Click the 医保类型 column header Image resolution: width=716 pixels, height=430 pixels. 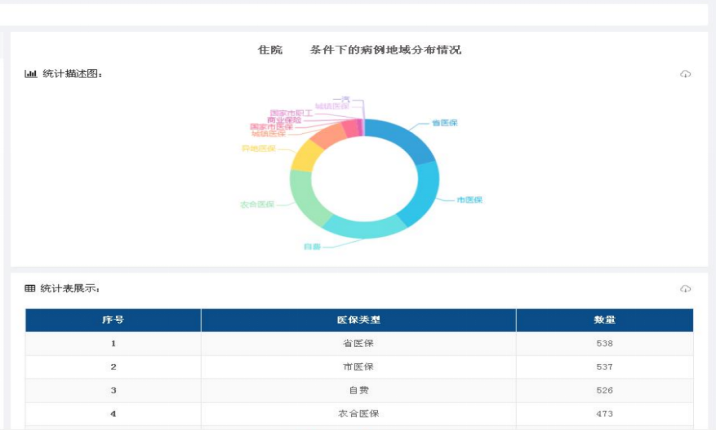click(x=358, y=320)
